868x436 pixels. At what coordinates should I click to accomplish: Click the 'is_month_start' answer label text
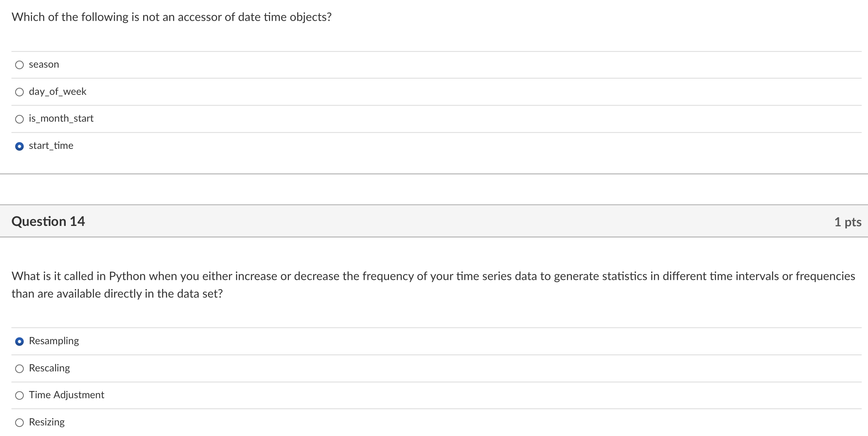coord(61,119)
